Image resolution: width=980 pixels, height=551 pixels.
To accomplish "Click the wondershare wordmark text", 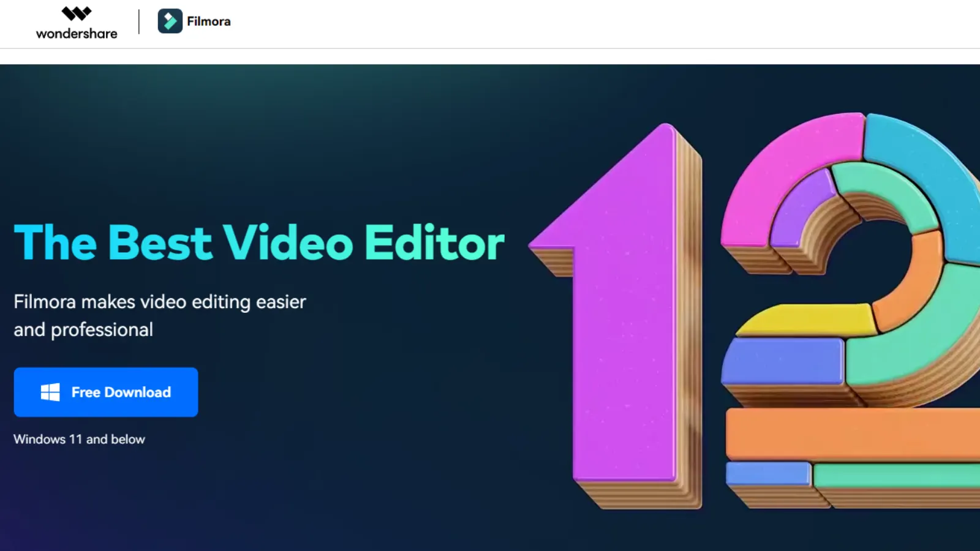I will (77, 34).
